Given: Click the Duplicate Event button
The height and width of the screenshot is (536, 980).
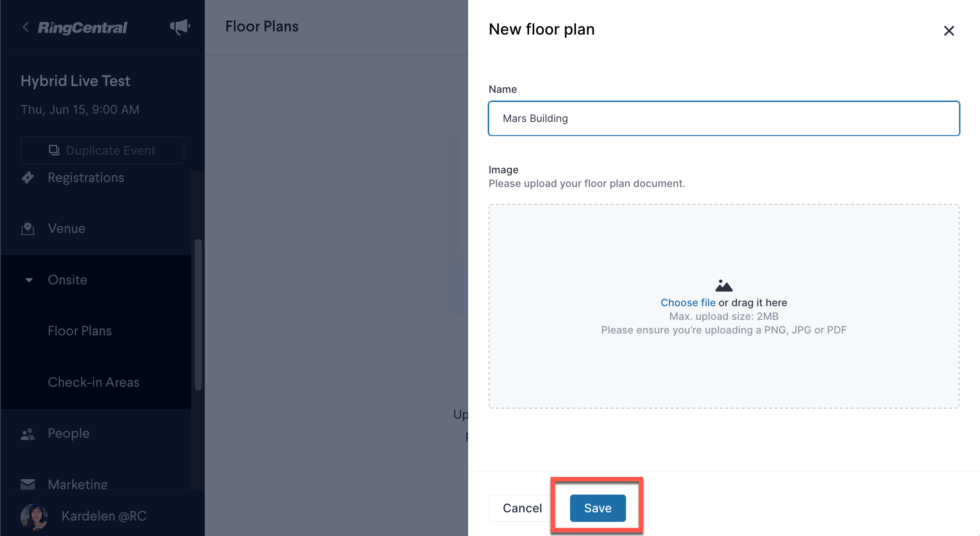Looking at the screenshot, I should point(102,150).
